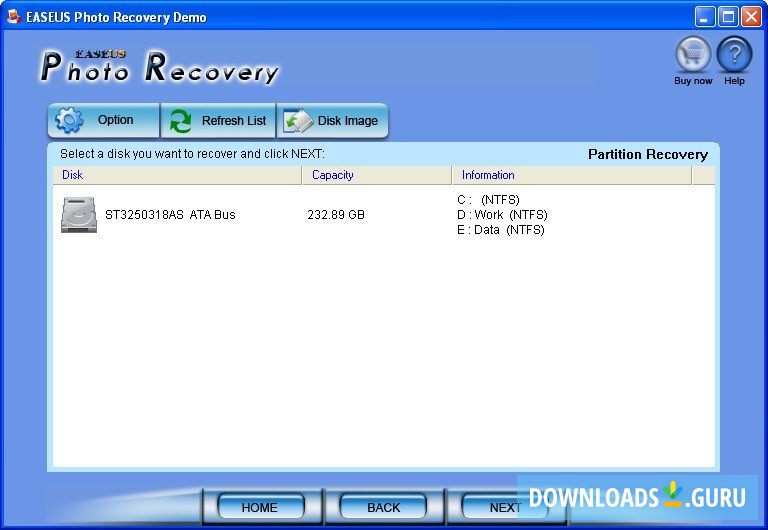Minimize the EASEUS Photo Recovery window

pos(704,17)
